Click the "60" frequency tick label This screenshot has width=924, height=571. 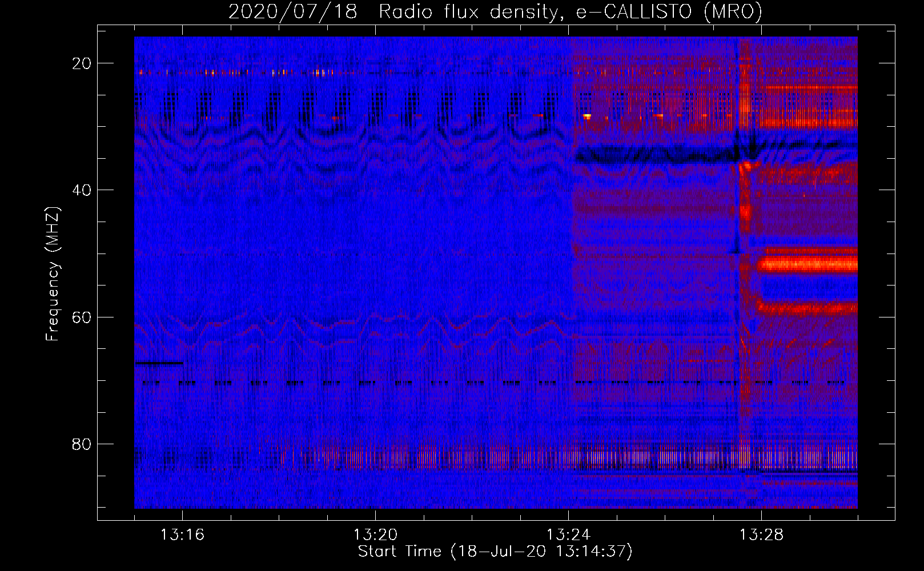coord(82,317)
